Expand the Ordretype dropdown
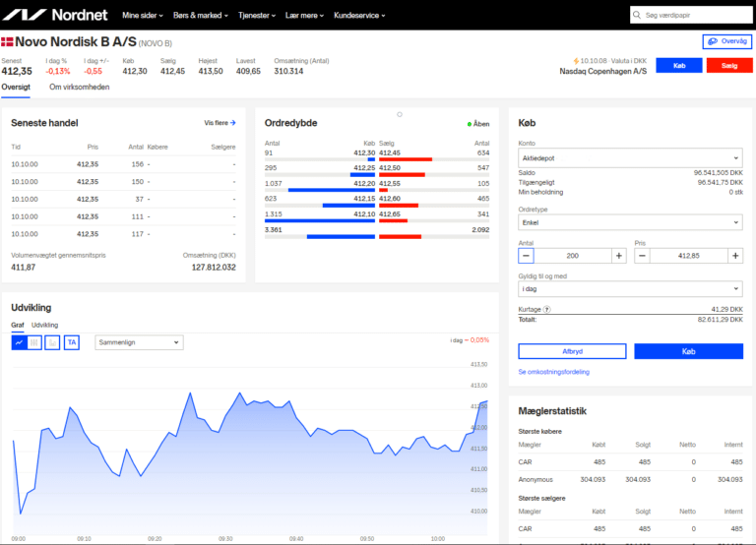The image size is (756, 545). pos(630,223)
